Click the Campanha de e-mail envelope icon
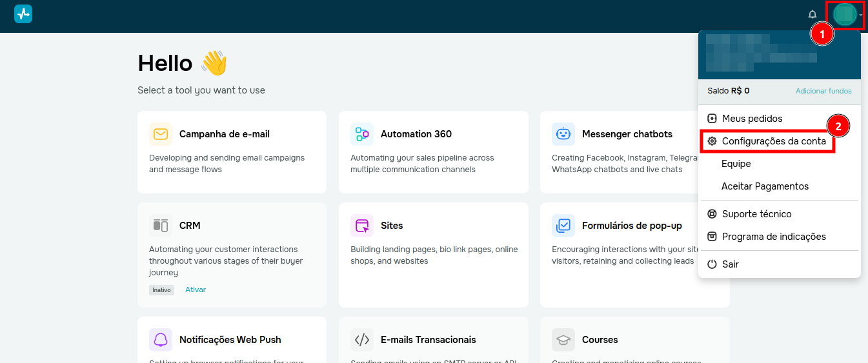 (160, 134)
